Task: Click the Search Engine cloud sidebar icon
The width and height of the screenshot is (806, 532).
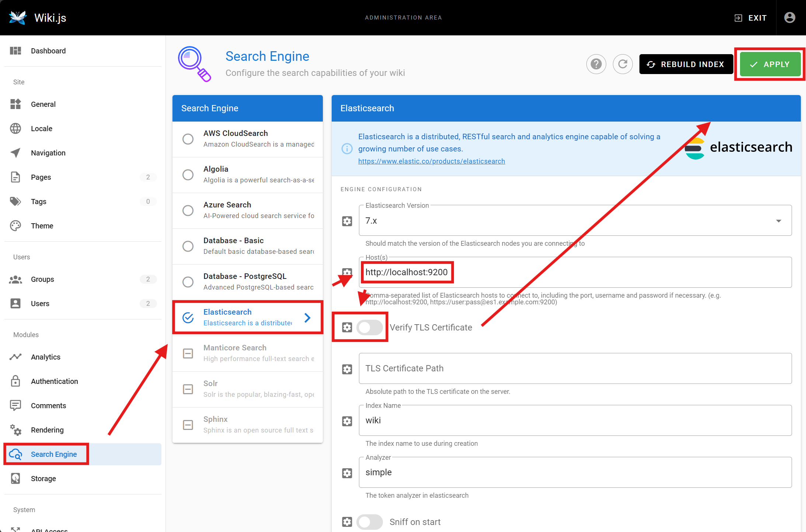Action: click(x=15, y=454)
